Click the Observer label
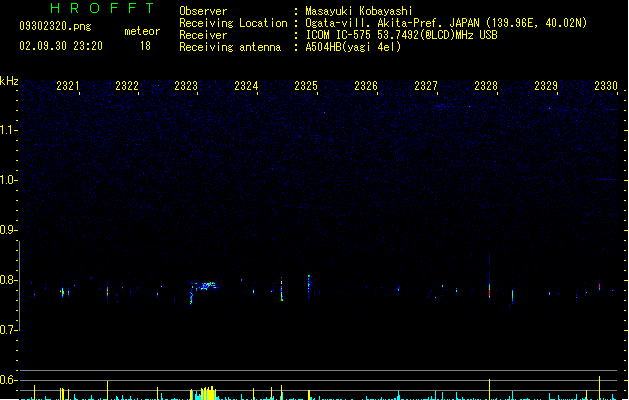This screenshot has height=400, width=629. point(203,11)
